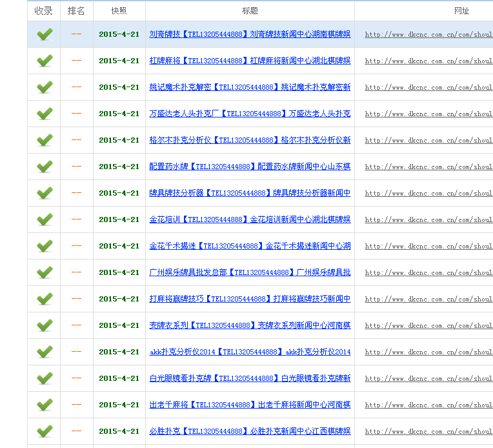The image size is (493, 448).
Task: Select the checkmark icon in the 姚记魔术扑克解密 row
Action: point(44,87)
